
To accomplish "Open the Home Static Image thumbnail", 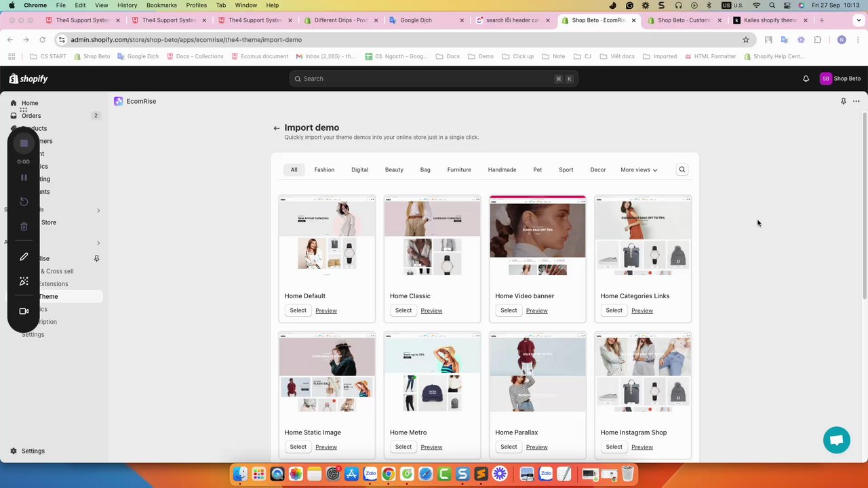I will click(x=327, y=372).
